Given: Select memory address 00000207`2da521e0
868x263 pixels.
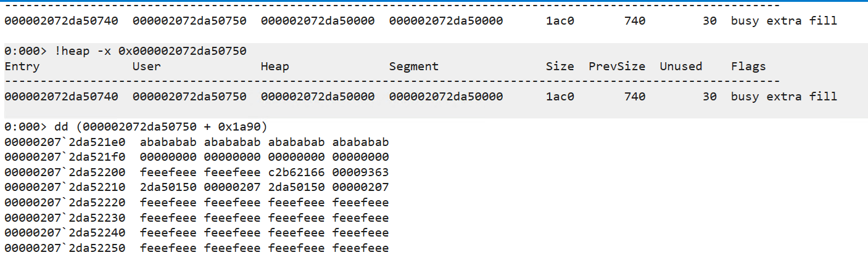Looking at the screenshot, I should tap(64, 142).
